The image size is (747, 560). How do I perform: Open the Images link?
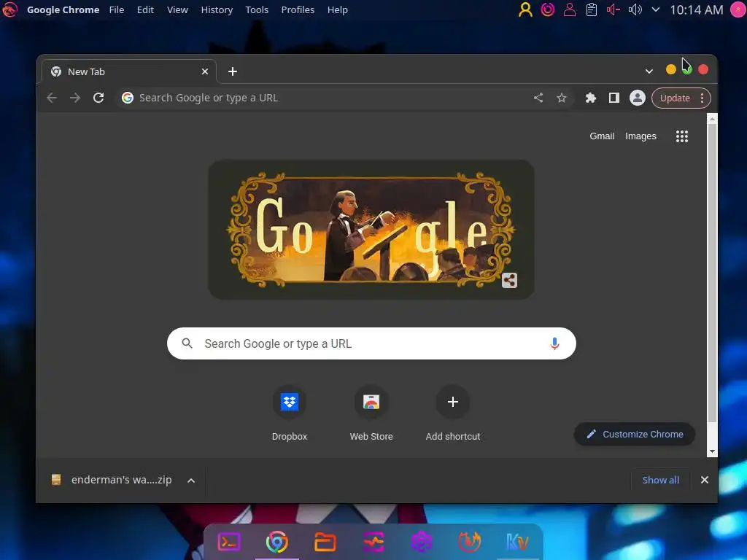tap(640, 136)
